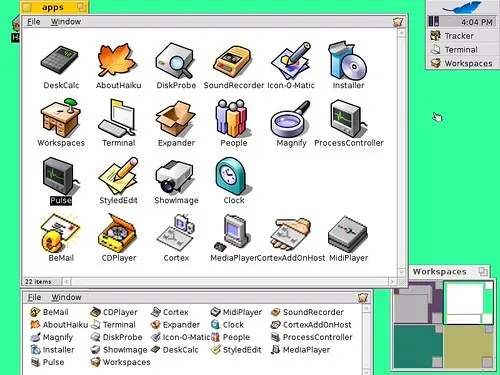Image resolution: width=500 pixels, height=375 pixels.
Task: Click the Terminal large icon in apps window
Action: pos(117,118)
